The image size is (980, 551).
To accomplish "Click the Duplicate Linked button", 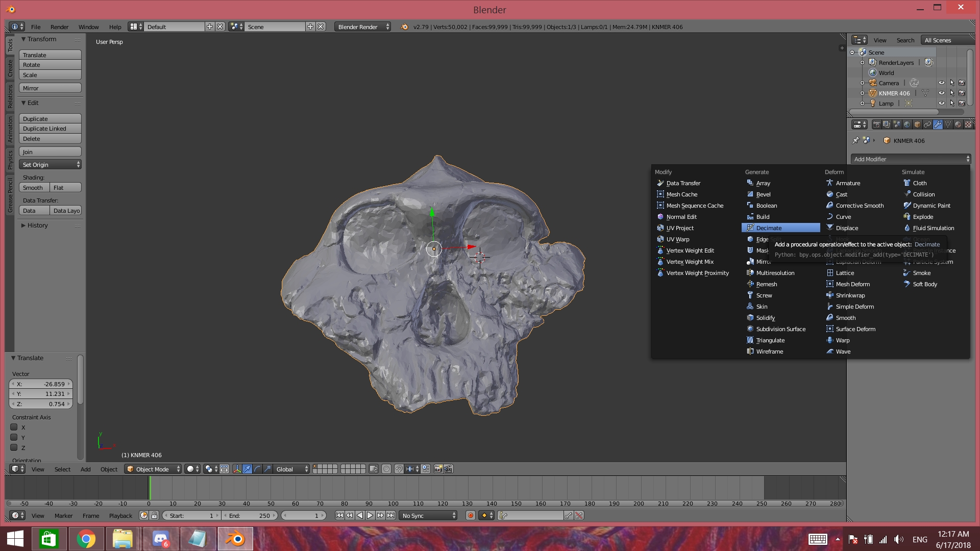I will [x=51, y=129].
